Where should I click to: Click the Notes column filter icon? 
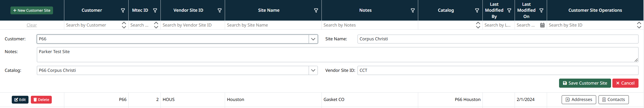point(413,10)
